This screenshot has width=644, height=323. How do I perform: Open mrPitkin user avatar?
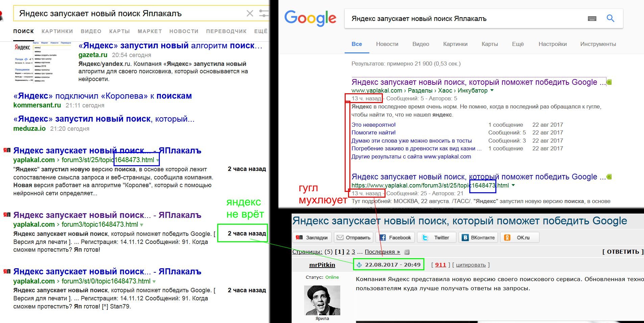322,300
